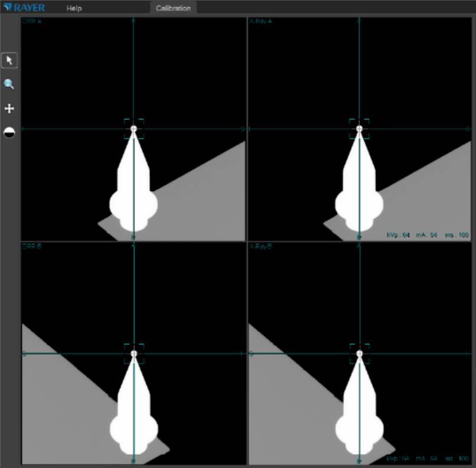Switch to the Calibration tab
Viewport: 476px width, 468px height.
[x=173, y=8]
